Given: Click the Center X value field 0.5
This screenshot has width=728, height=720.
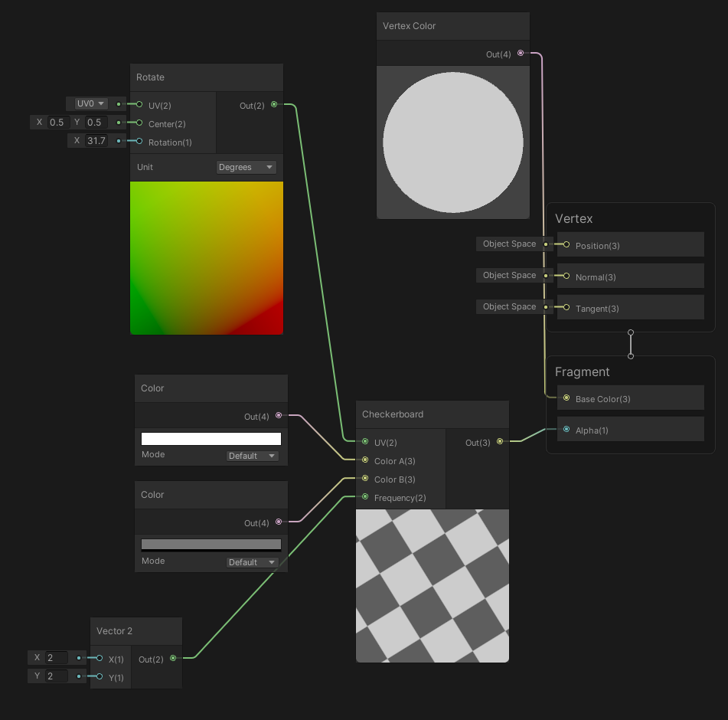Looking at the screenshot, I should point(58,122).
